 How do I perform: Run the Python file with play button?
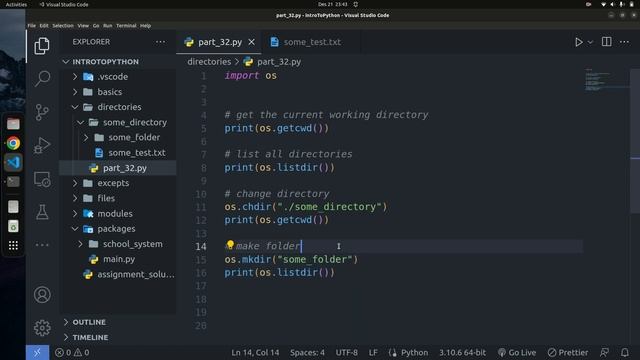(x=579, y=42)
